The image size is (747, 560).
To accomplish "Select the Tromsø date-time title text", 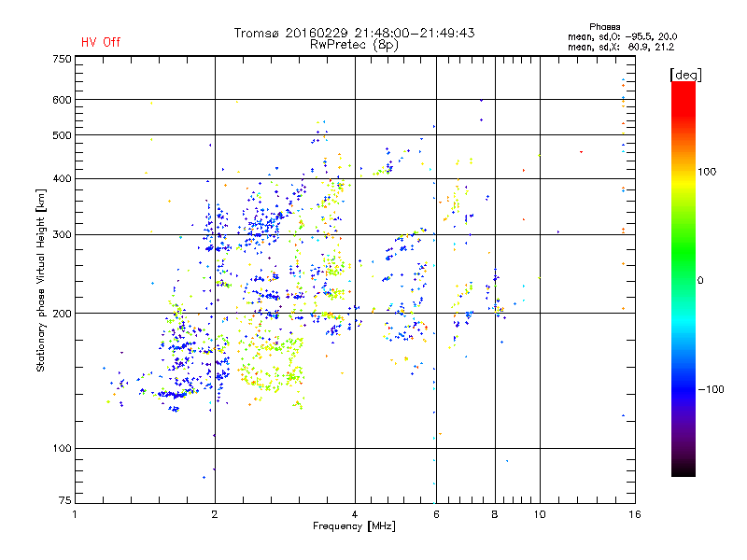I will tap(354, 33).
